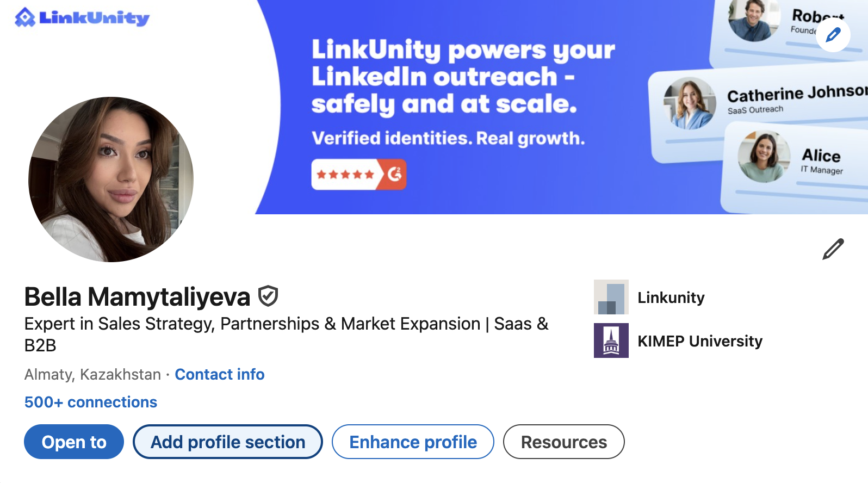Click the Add profile section button

(x=227, y=442)
